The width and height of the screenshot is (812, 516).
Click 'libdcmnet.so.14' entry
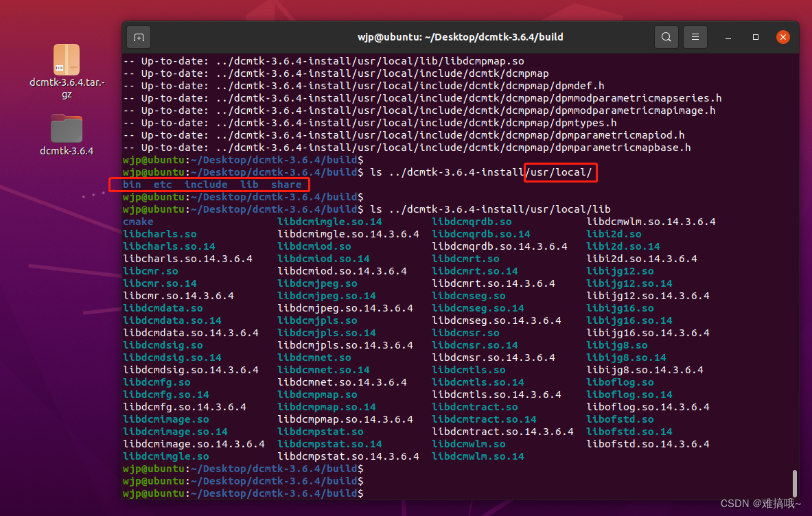coord(324,370)
